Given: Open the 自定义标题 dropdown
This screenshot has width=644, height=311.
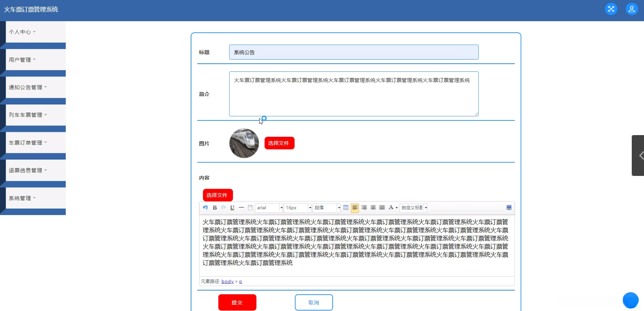Looking at the screenshot, I should coord(414,208).
